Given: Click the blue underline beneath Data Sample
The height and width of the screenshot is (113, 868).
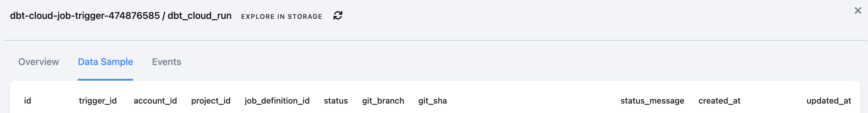Looking at the screenshot, I should [x=105, y=80].
